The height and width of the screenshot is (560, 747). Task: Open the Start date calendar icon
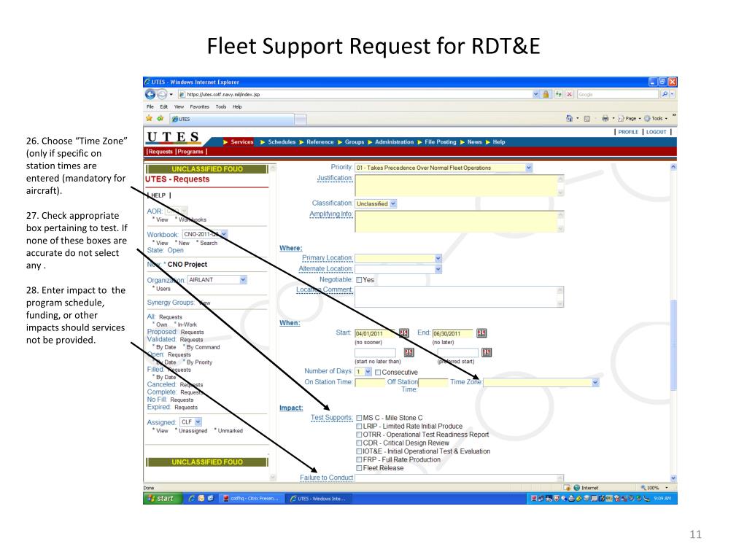403,332
